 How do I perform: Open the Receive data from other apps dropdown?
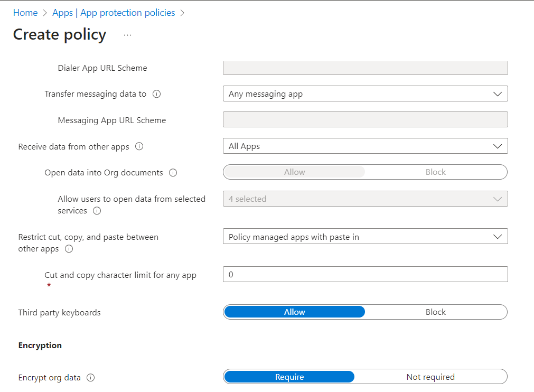coord(365,146)
